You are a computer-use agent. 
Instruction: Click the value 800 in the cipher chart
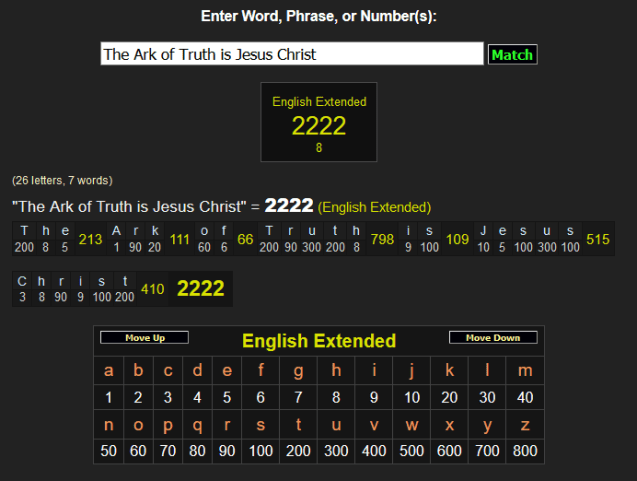click(526, 450)
